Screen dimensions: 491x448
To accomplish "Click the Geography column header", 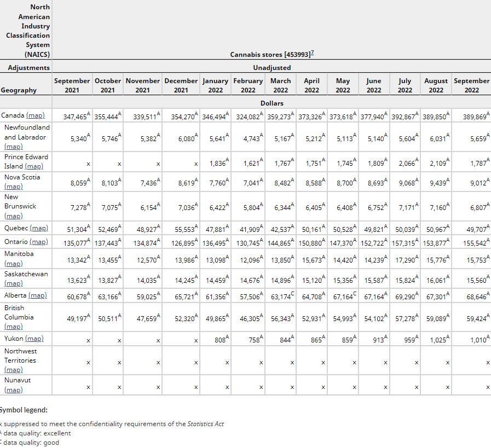I will pos(19,90).
